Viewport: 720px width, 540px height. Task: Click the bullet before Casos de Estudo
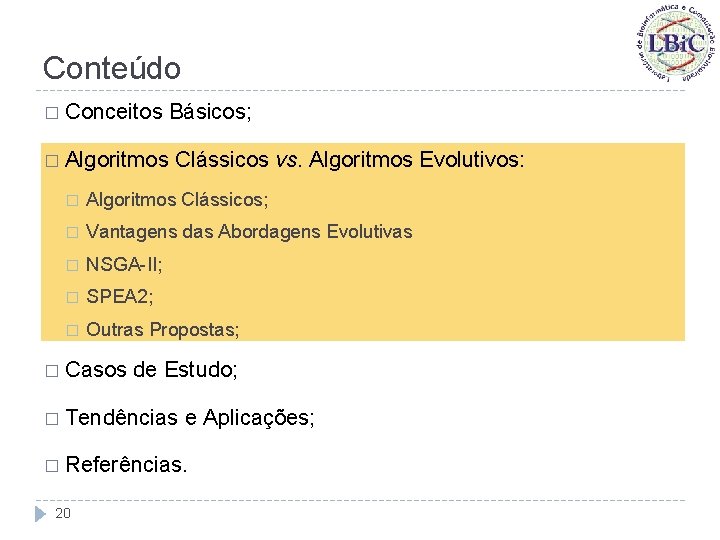[51, 371]
